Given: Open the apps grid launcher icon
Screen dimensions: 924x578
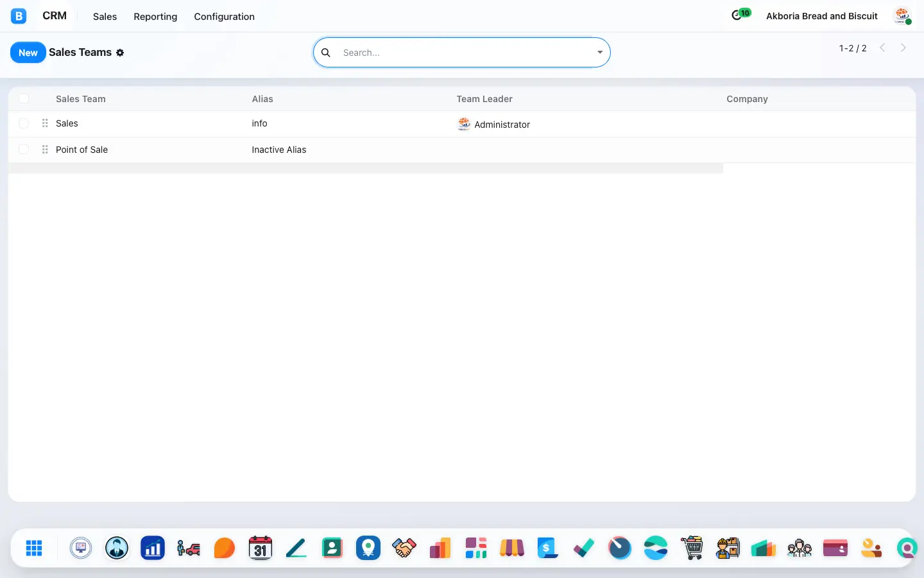Looking at the screenshot, I should click(34, 548).
